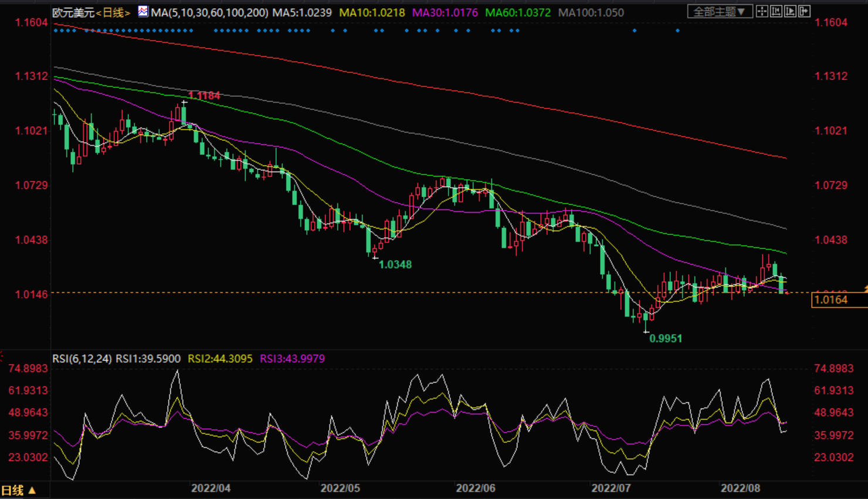Click the 2022/05 date label

coord(340,488)
